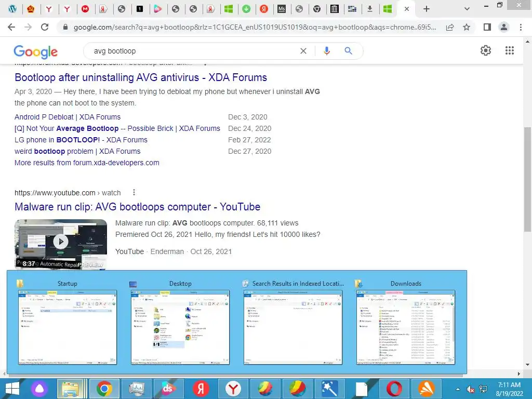This screenshot has width=532, height=399.
Task: Open a new browser tab
Action: coord(427,9)
